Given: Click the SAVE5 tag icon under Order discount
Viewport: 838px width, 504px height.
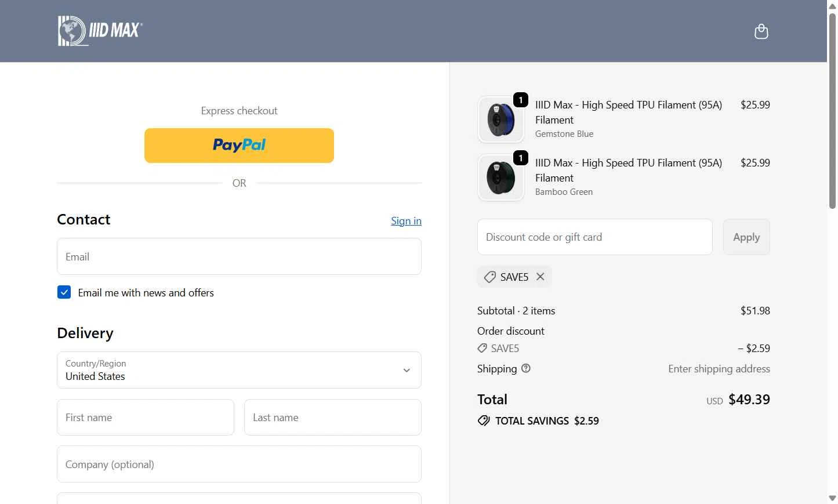Looking at the screenshot, I should click(482, 349).
